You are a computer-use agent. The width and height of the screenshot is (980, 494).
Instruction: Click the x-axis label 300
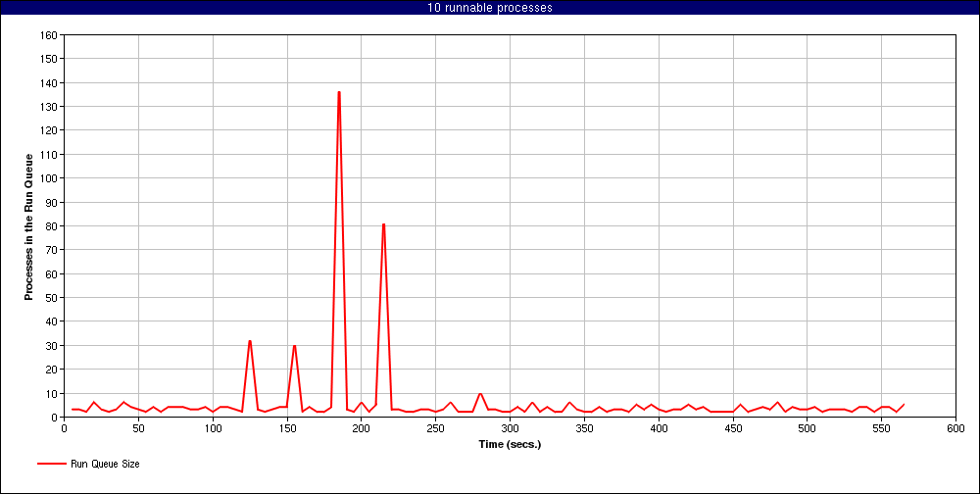click(x=510, y=428)
